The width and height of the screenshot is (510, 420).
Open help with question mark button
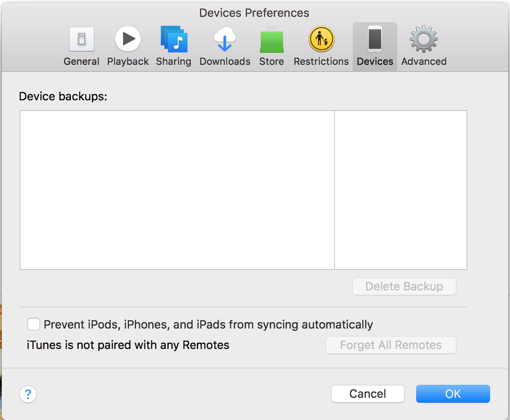(x=28, y=394)
